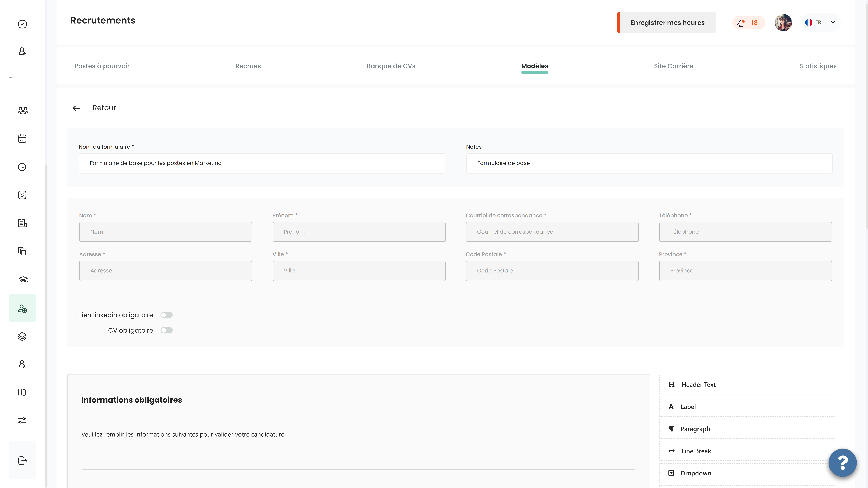868x488 pixels.
Task: Click the logout icon at sidebar bottom
Action: (x=23, y=460)
